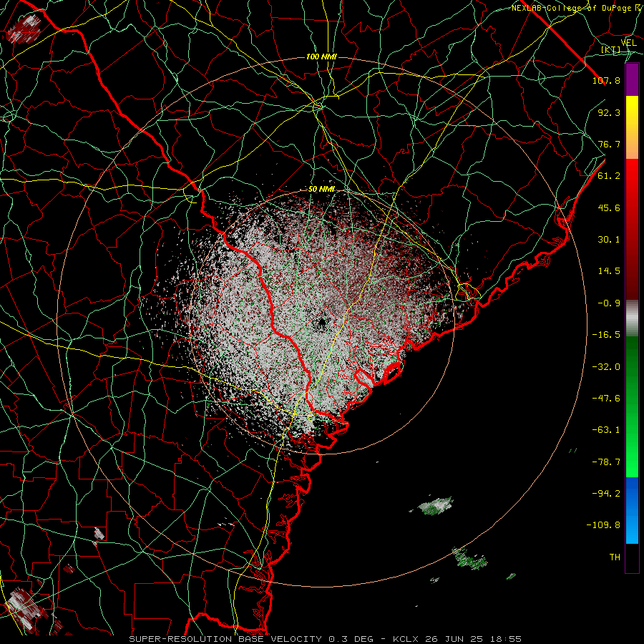Screen dimensions: 644x644
Task: Pick the black TH segment of color bar
Action: (632, 557)
